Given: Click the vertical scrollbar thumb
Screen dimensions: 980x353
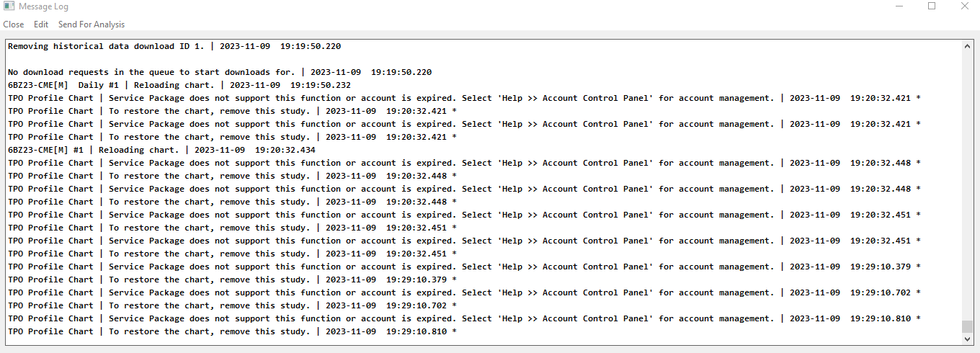Looking at the screenshot, I should click(x=968, y=326).
